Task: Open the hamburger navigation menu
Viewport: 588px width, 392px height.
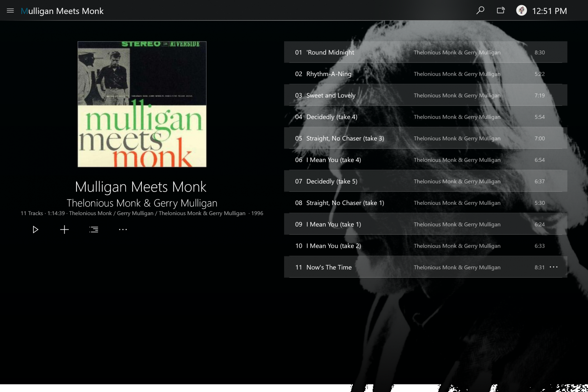Action: click(10, 11)
